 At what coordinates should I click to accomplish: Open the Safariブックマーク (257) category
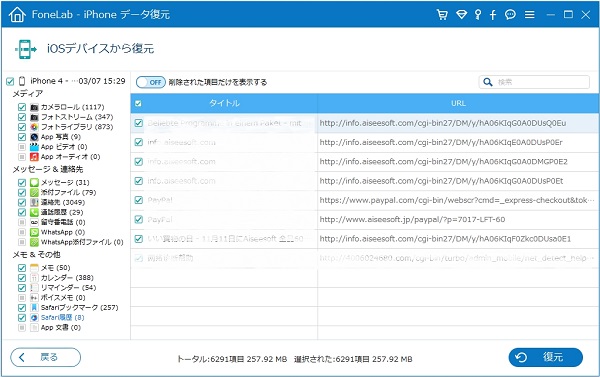click(80, 308)
